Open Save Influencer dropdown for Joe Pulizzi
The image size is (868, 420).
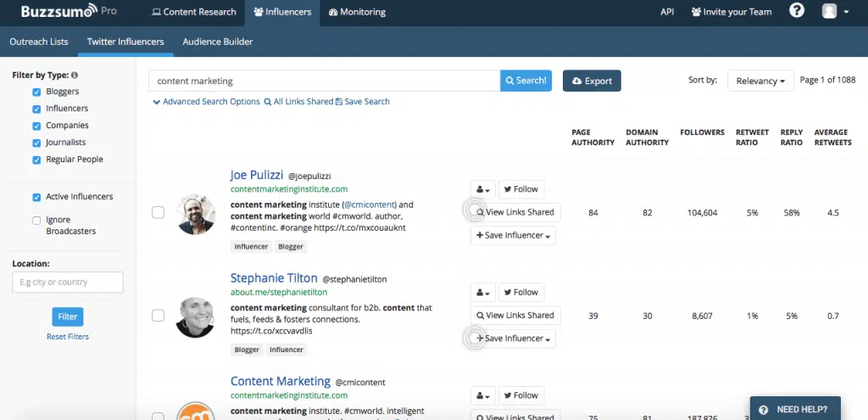pos(513,236)
